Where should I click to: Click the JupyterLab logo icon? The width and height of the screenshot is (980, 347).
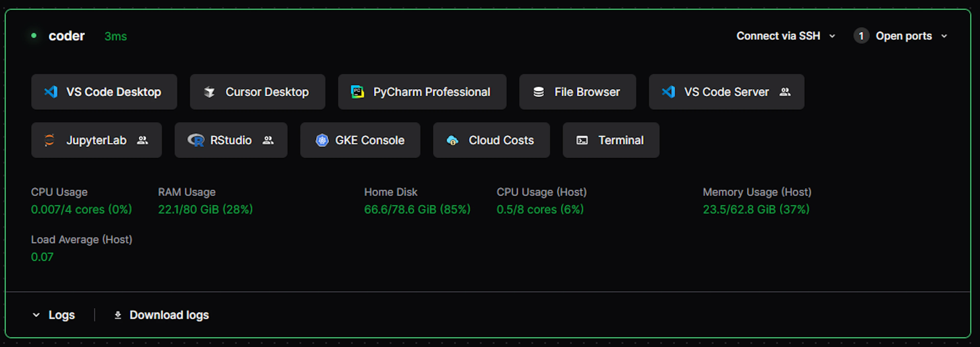[x=50, y=140]
